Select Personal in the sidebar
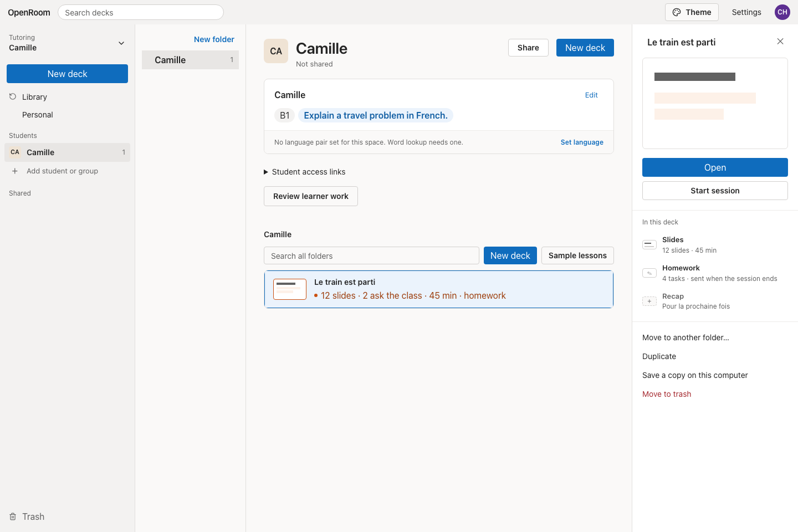 [38, 115]
